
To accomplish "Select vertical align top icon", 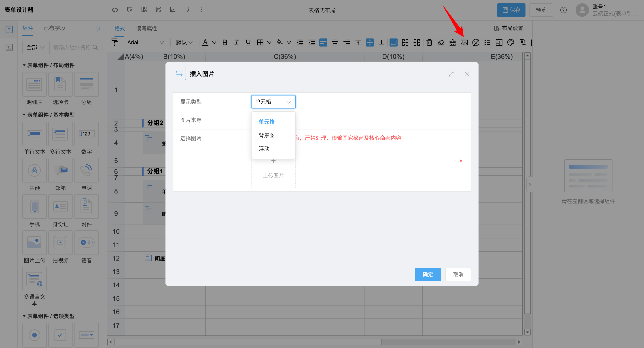I will tap(358, 42).
